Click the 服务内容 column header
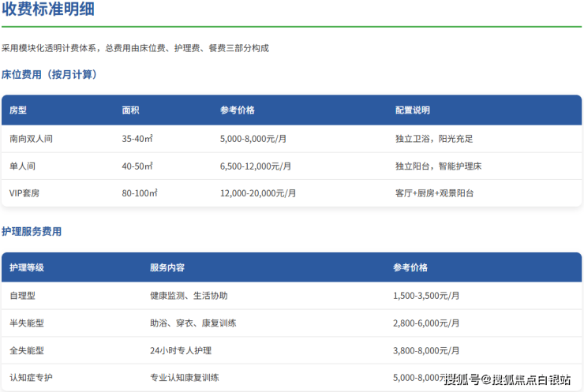This screenshot has height=392, width=584. click(167, 267)
